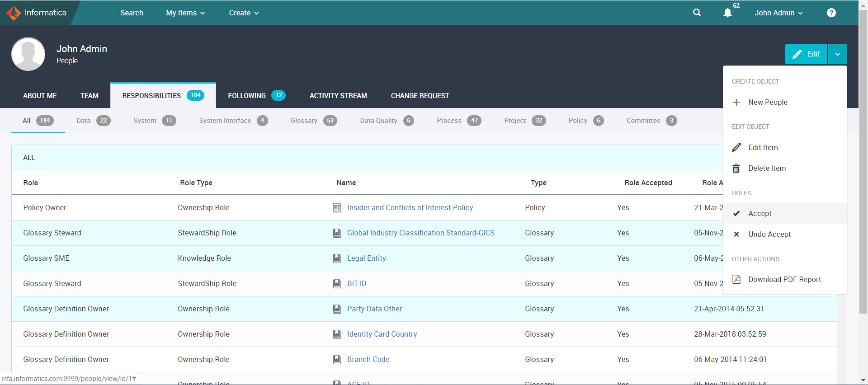Filter responsibilities by Data
Viewport: 868px width, 385px height.
pyautogui.click(x=93, y=121)
